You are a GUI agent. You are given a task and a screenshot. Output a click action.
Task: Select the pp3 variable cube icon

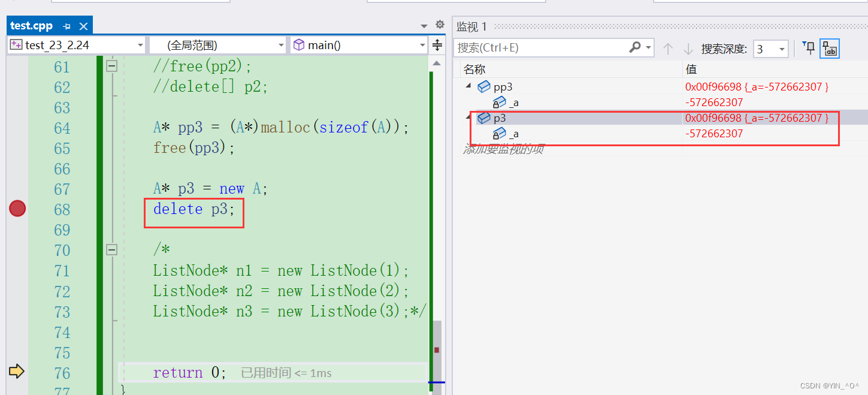[x=484, y=87]
